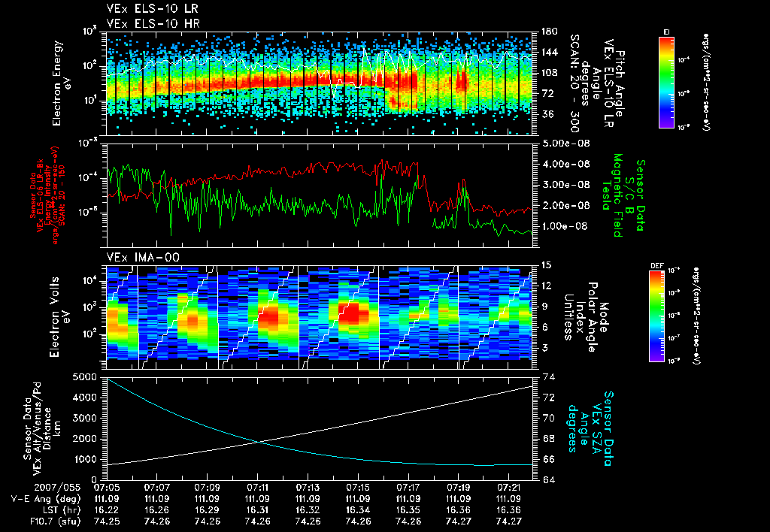Click the green 'Magnetic Field Tesla' axis label
Image resolution: width=770 pixels, height=532 pixels.
pos(612,195)
